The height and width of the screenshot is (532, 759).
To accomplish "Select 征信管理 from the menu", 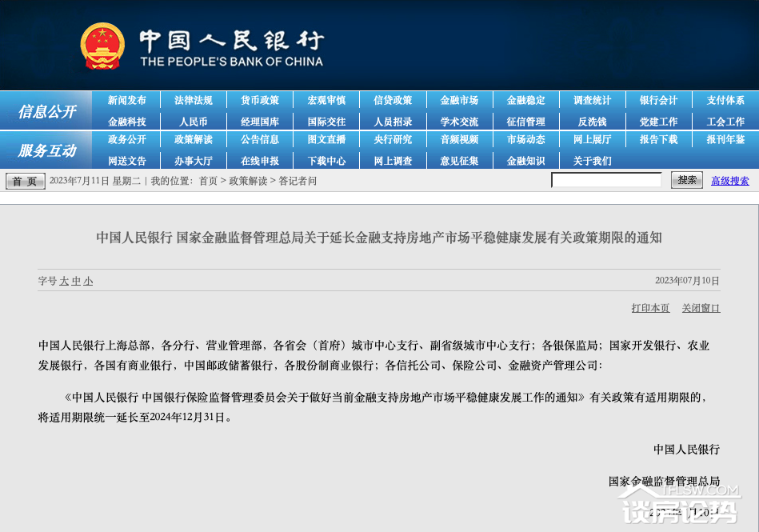I will coord(525,122).
